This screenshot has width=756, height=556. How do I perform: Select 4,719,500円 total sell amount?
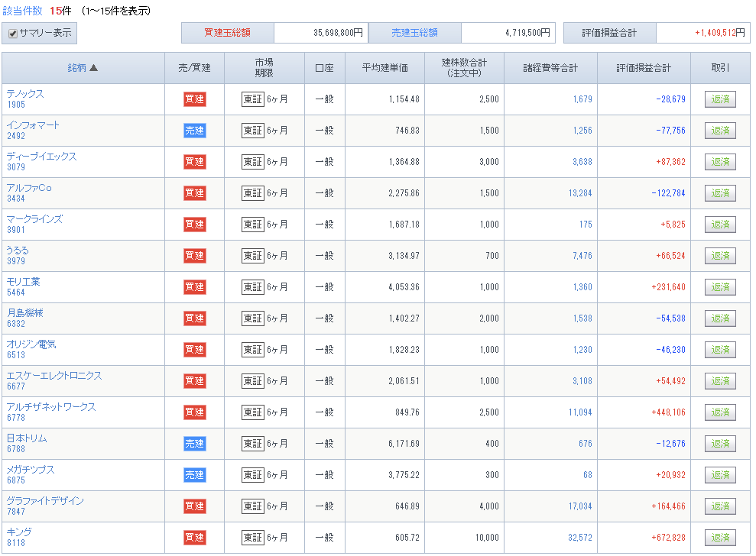[527, 33]
